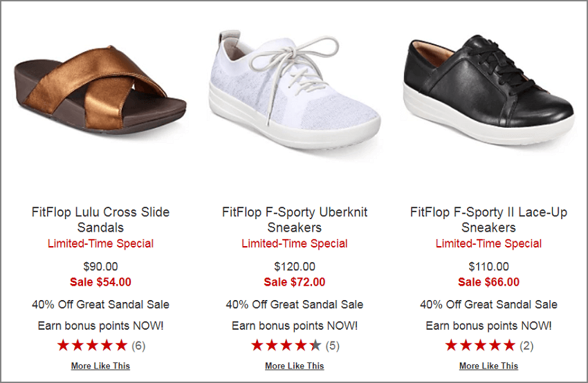This screenshot has height=383, width=588.
Task: Click the five-star rating under Lulu sandals
Action: (92, 345)
